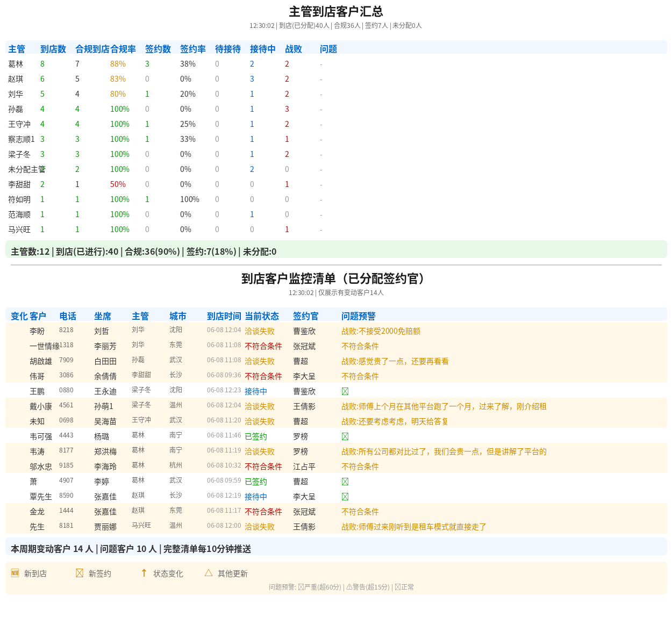Click the 签约数 column header
The image size is (672, 617).
point(158,49)
